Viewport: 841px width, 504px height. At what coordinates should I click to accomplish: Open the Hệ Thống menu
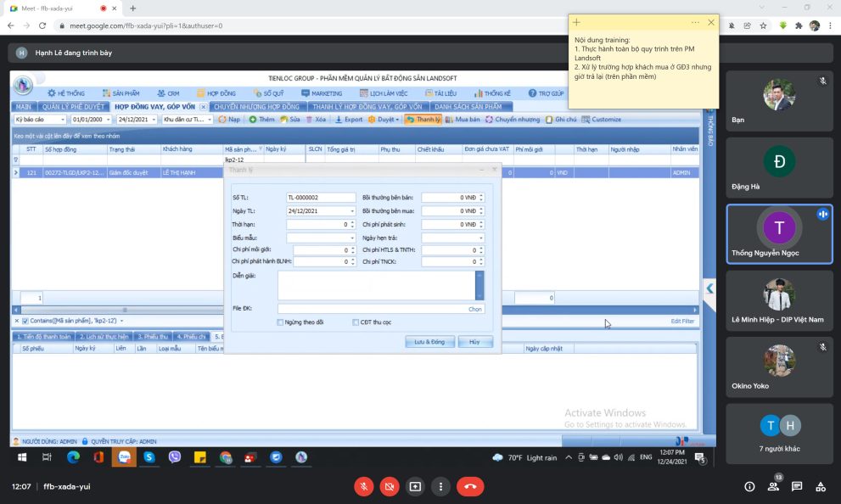(66, 93)
